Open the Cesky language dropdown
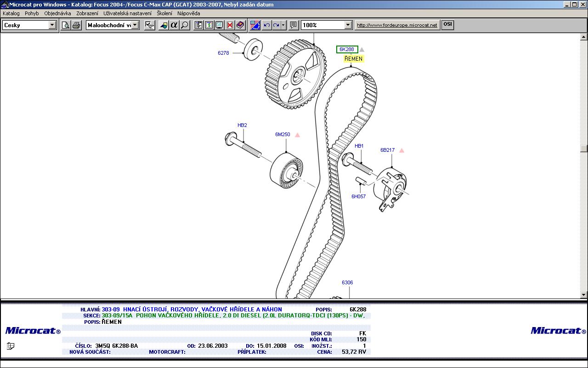The width and height of the screenshot is (588, 368). pos(52,25)
